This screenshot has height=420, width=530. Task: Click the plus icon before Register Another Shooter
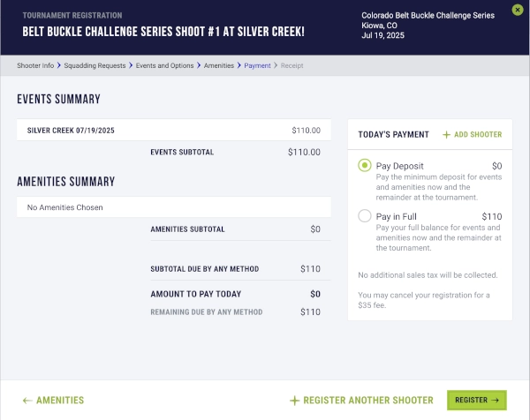coord(295,401)
